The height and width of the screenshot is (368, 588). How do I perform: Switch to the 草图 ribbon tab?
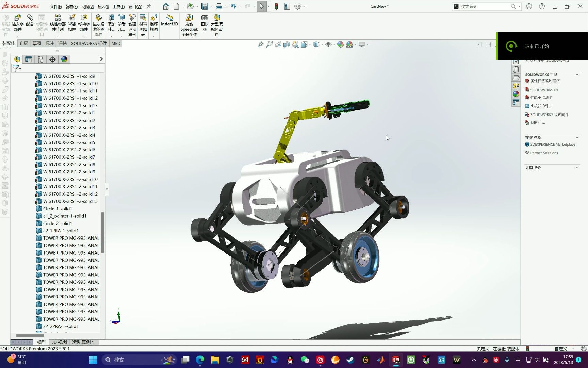[x=37, y=43]
